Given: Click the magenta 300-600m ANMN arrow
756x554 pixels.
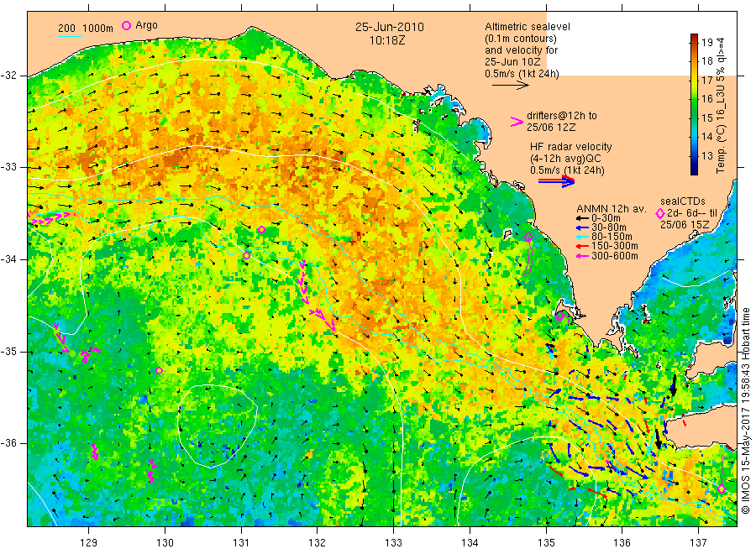Looking at the screenshot, I should click(582, 256).
